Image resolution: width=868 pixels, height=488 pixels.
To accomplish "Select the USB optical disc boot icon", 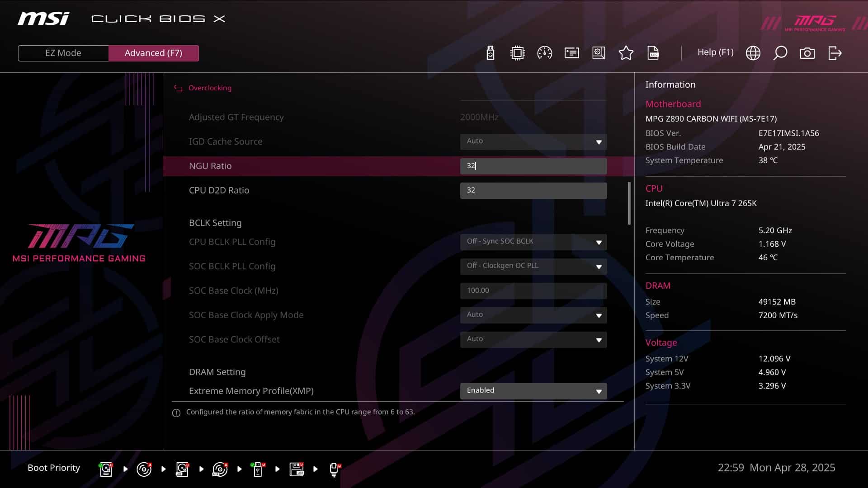I will (x=220, y=469).
